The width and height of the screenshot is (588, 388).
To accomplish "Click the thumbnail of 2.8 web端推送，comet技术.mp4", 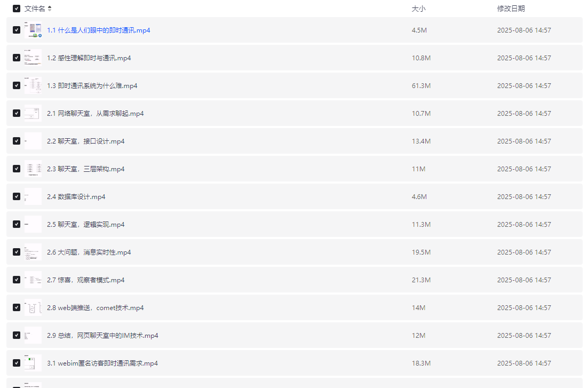I will pyautogui.click(x=33, y=307).
